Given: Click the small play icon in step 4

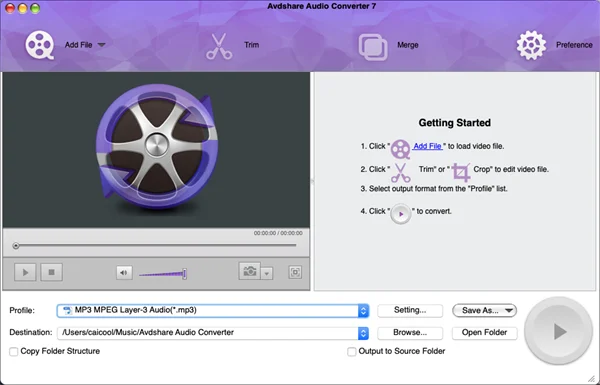Looking at the screenshot, I should (x=401, y=214).
